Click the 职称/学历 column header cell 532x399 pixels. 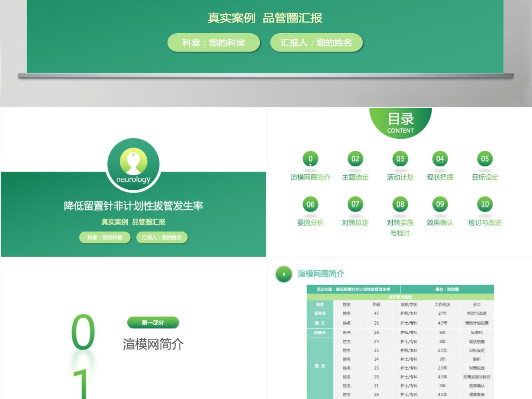coord(409,305)
